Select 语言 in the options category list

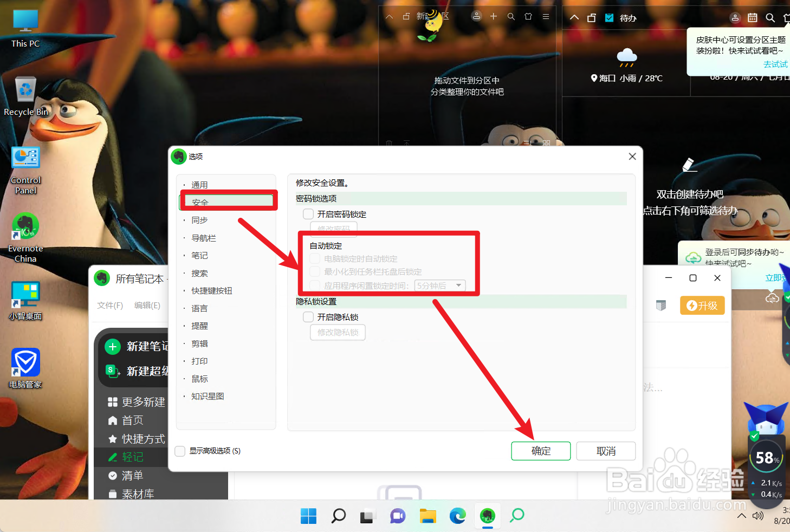[199, 308]
